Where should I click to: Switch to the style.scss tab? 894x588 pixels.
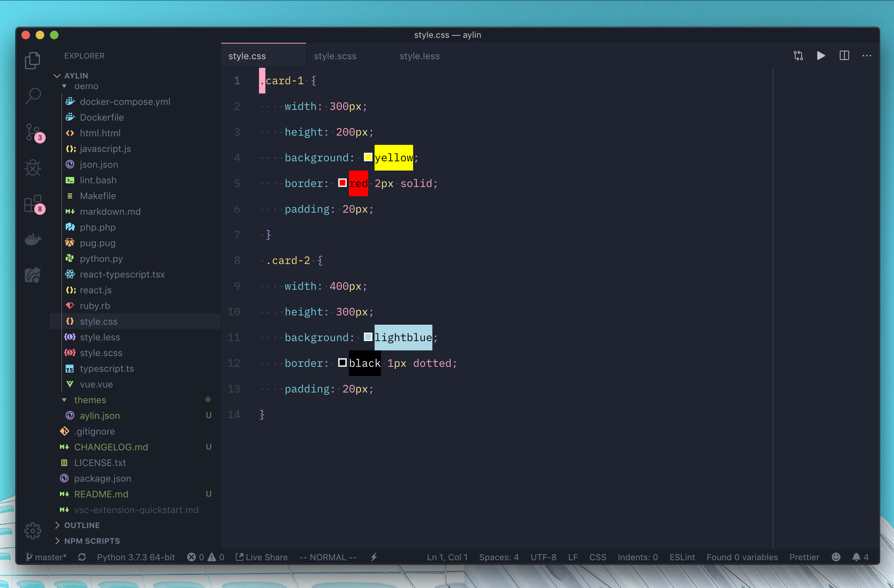click(335, 56)
